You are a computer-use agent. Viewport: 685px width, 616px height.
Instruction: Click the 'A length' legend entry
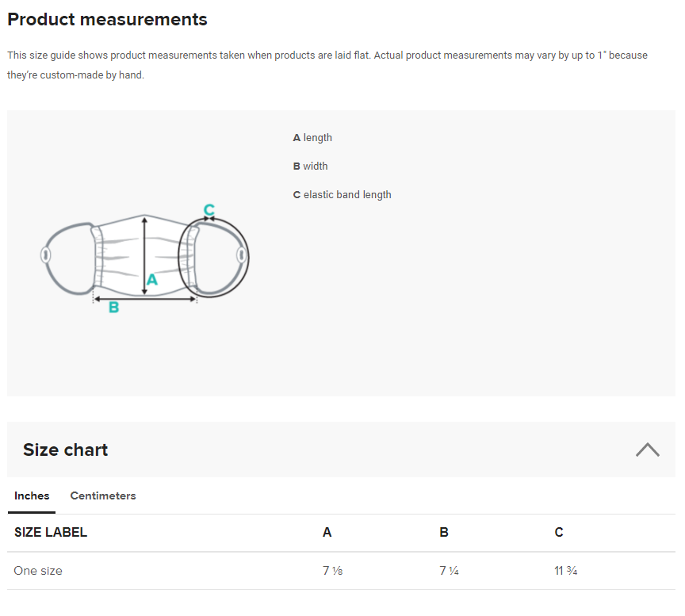pos(312,138)
